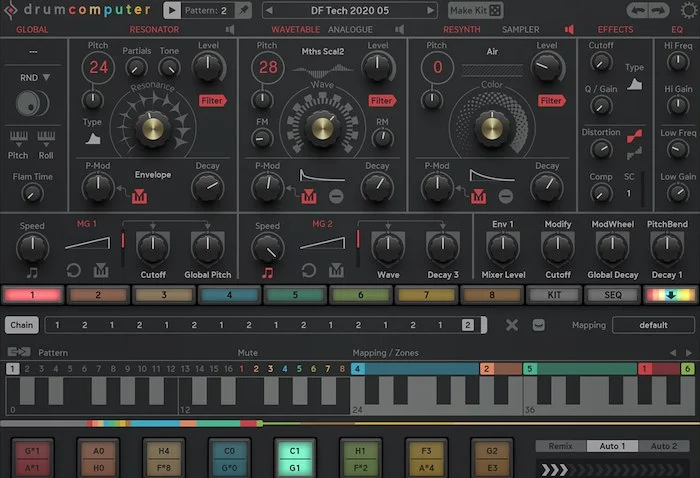The height and width of the screenshot is (478, 700).
Task: Open the EFFECTS tab
Action: click(615, 29)
